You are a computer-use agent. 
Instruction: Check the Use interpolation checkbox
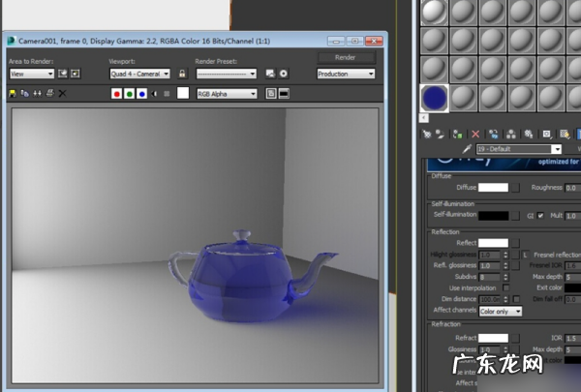[x=505, y=288]
